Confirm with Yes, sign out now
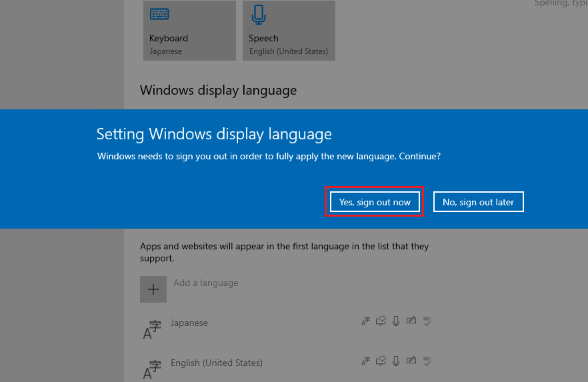The image size is (588, 382). 375,202
